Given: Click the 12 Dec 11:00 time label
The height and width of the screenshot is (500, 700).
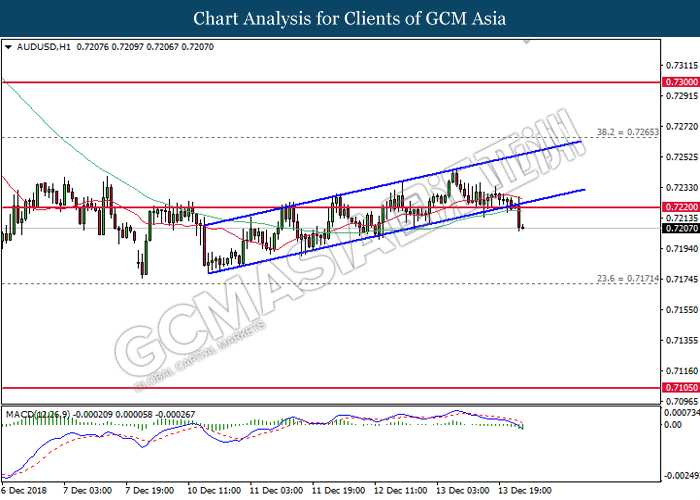Looking at the screenshot, I should click(400, 491).
